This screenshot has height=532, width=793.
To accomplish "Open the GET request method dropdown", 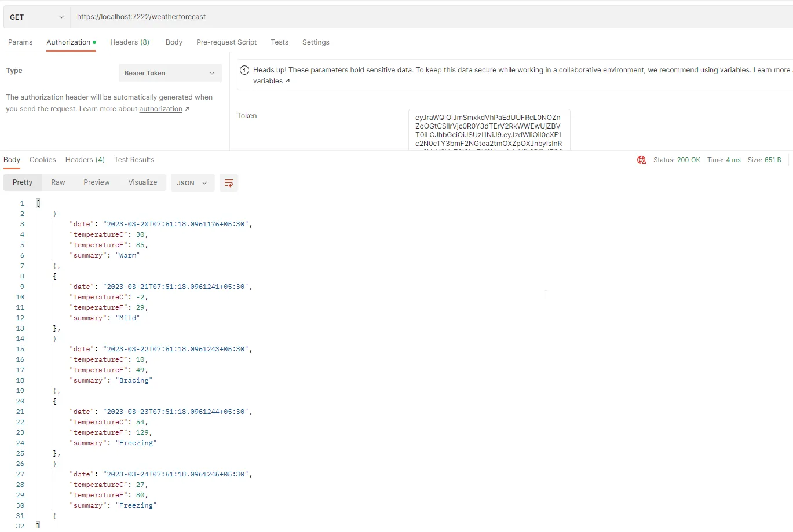I will click(35, 17).
